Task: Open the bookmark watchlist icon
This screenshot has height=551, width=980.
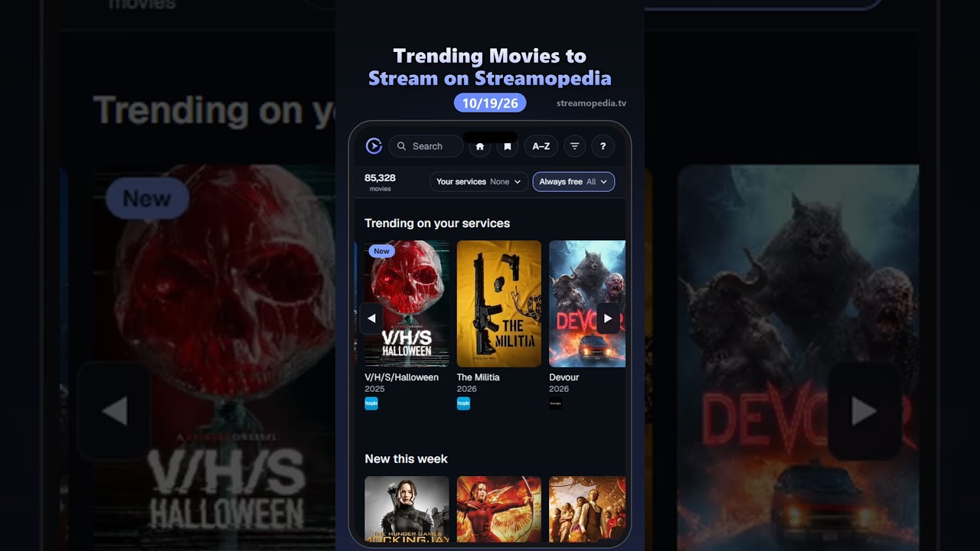Action: tap(507, 146)
